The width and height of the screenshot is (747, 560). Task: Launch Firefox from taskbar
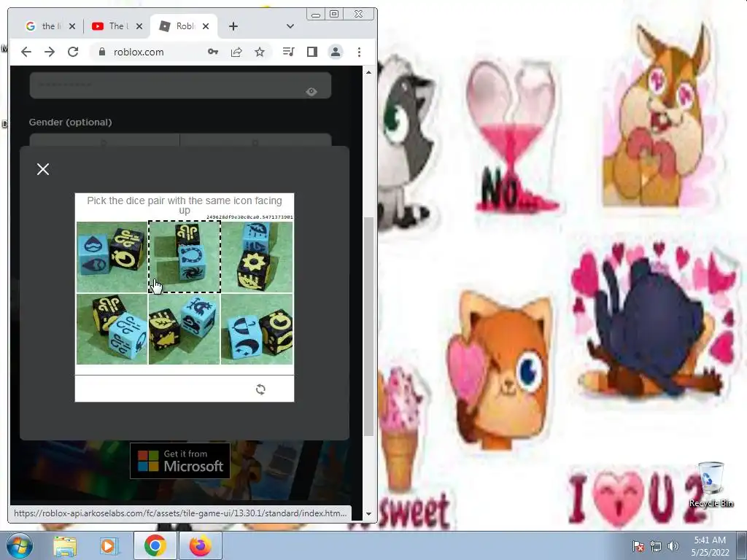coord(200,545)
